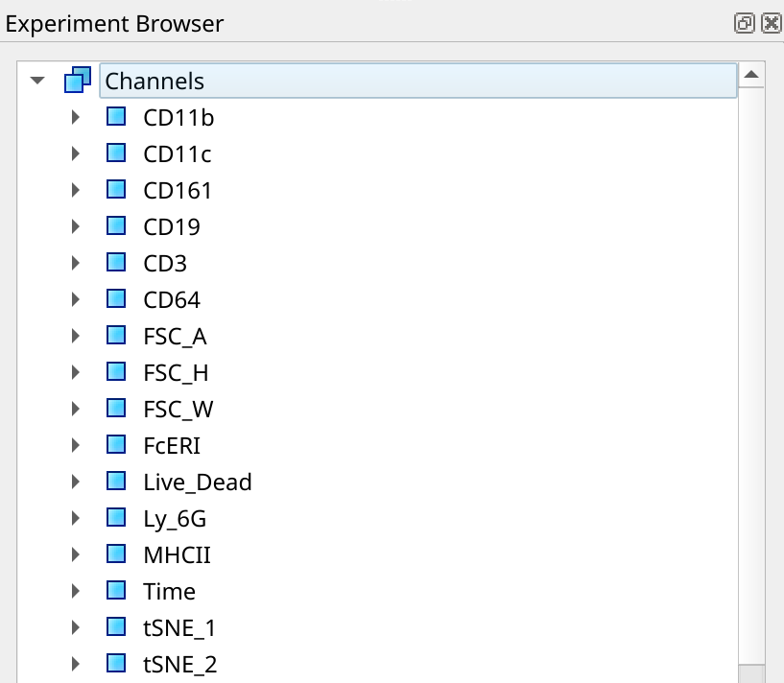The image size is (784, 683).
Task: Click the blue channel icon next to CD161
Action: click(116, 190)
